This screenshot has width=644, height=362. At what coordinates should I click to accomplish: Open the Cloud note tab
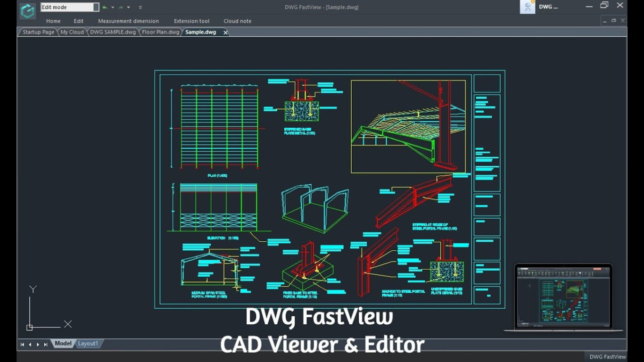[x=237, y=21]
